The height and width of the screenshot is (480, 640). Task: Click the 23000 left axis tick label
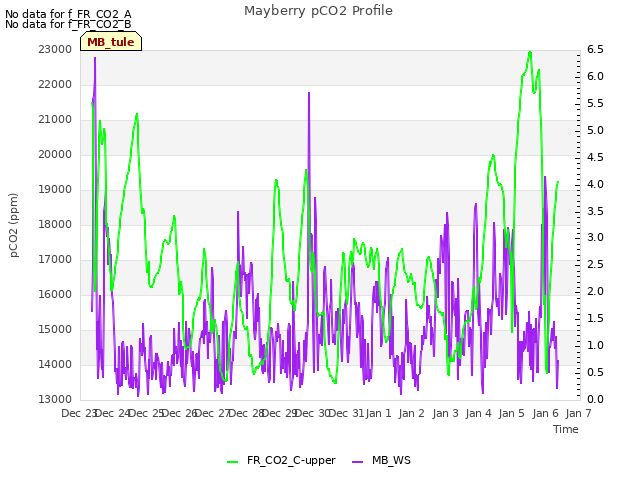tap(55, 49)
